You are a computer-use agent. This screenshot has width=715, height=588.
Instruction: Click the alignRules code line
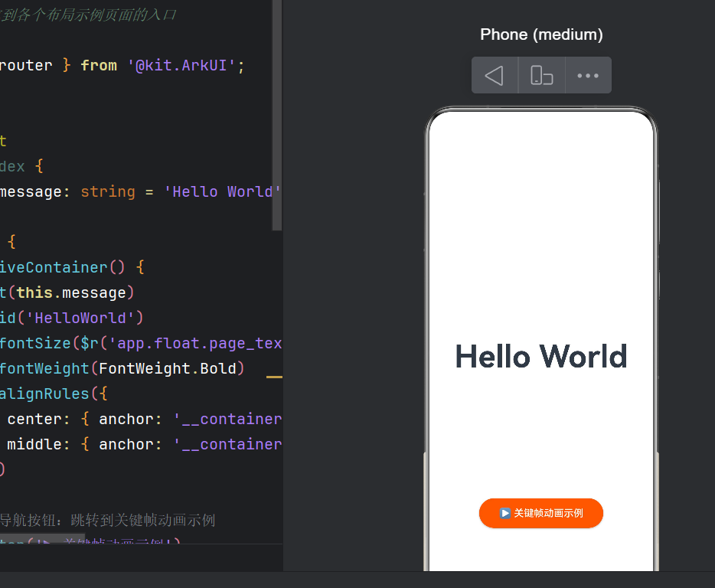(54, 394)
